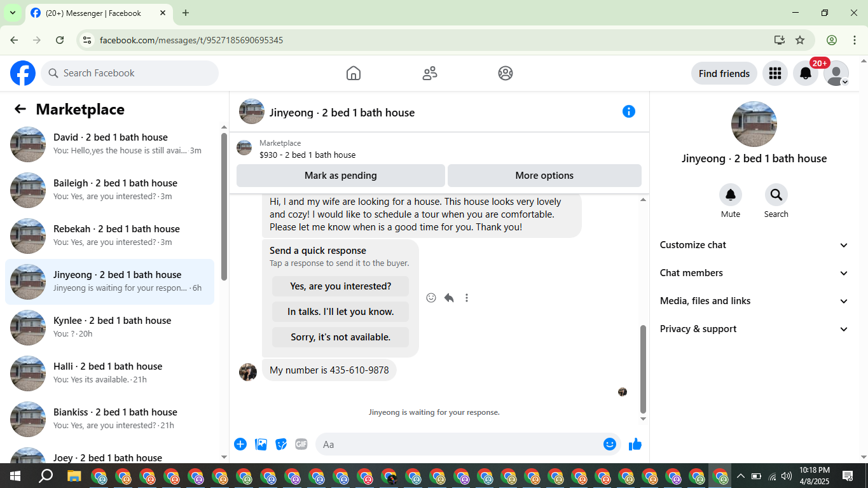This screenshot has height=488, width=868.
Task: Open Windows taskbar search
Action: coord(46,476)
